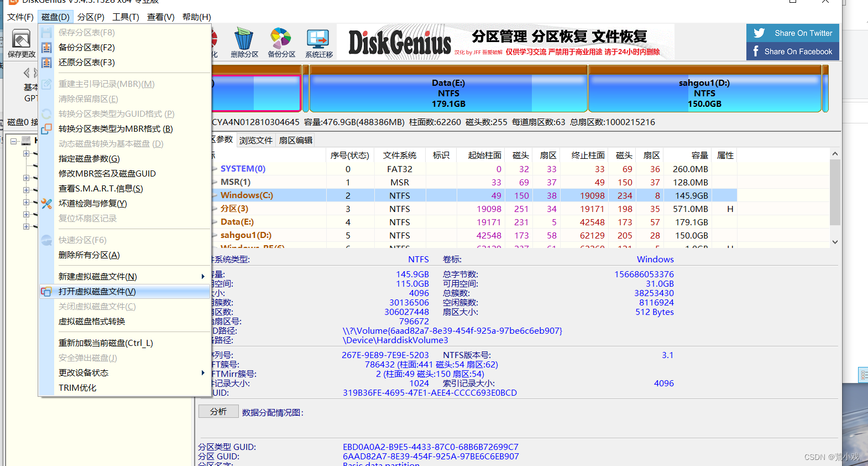Image resolution: width=868 pixels, height=466 pixels.
Task: Select the Data(E:) row in partition table
Action: pos(474,222)
